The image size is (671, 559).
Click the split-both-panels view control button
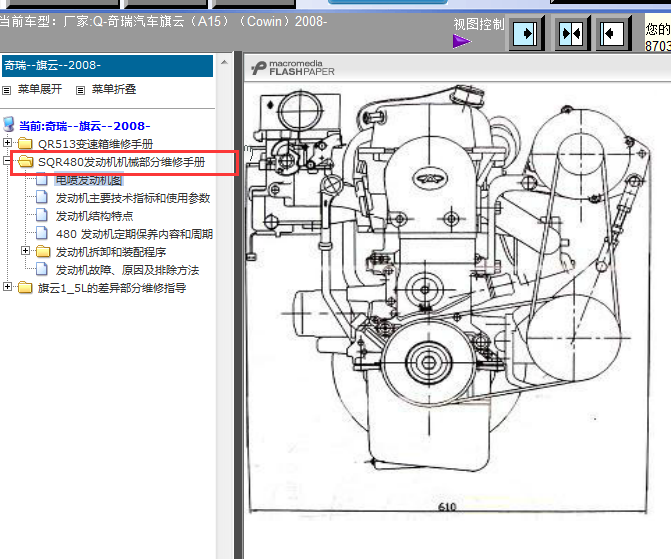click(571, 33)
